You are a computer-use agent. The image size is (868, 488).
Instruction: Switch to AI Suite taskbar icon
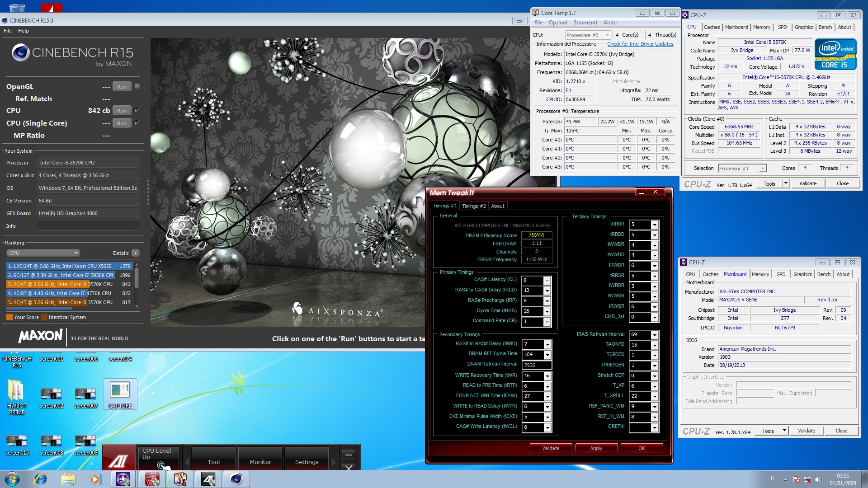(x=208, y=479)
